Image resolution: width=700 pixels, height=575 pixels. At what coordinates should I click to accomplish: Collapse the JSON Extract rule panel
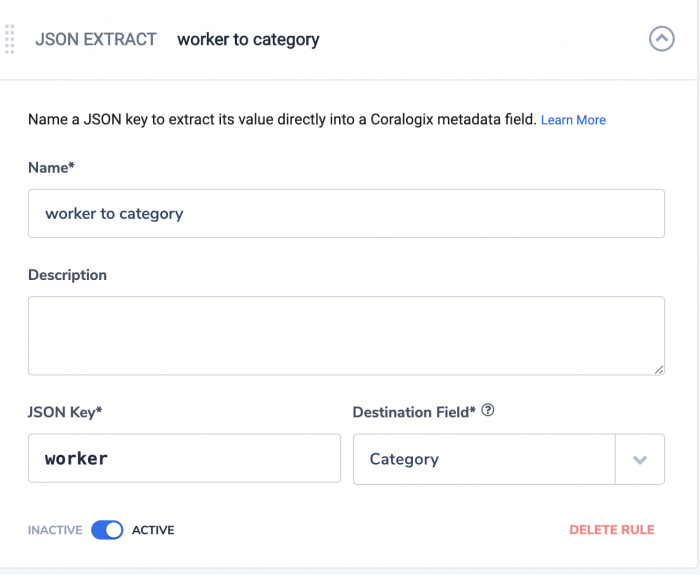point(662,39)
